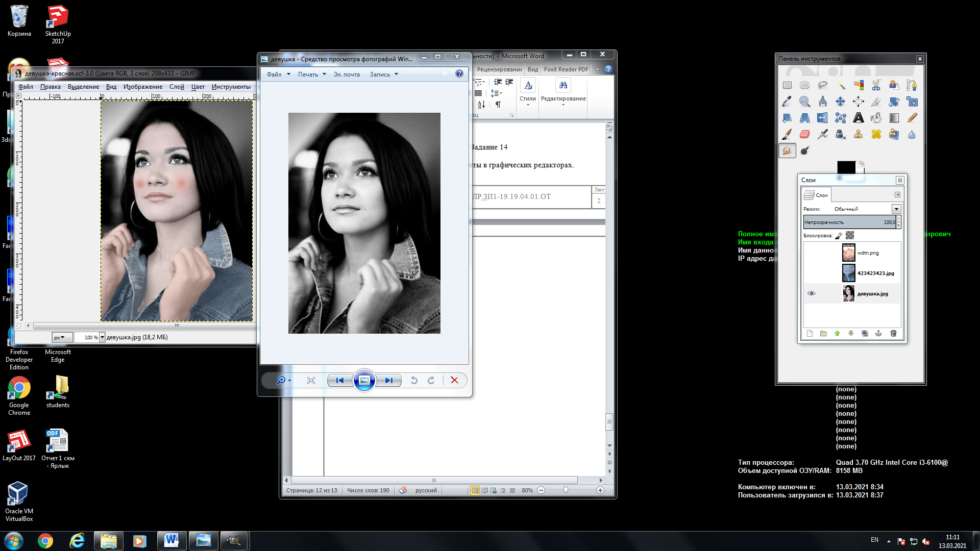Toggle paragraph marks ¶ in Word ribbon
Viewport: 980px width, 551px height.
coord(498,105)
